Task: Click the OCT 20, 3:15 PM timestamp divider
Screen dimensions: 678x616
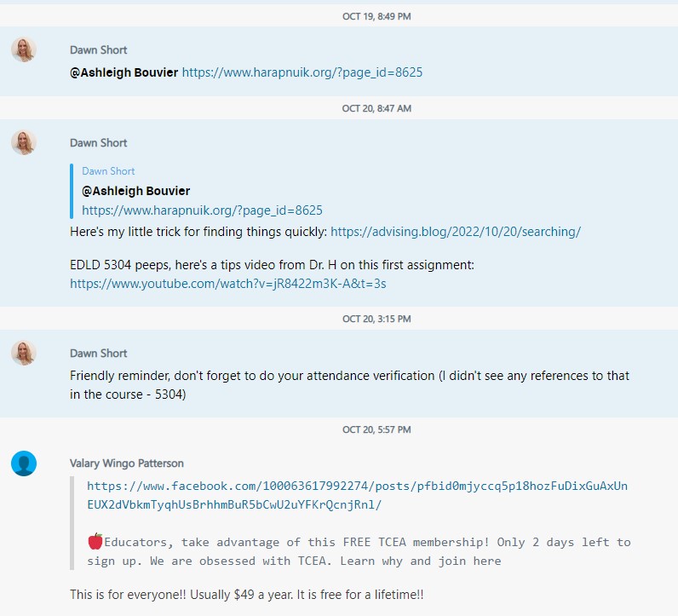Action: 376,319
